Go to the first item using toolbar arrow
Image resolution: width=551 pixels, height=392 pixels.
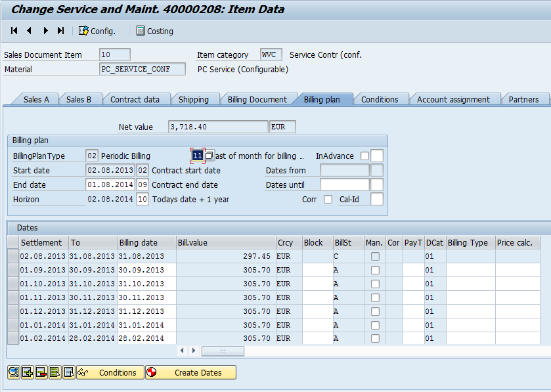(14, 31)
